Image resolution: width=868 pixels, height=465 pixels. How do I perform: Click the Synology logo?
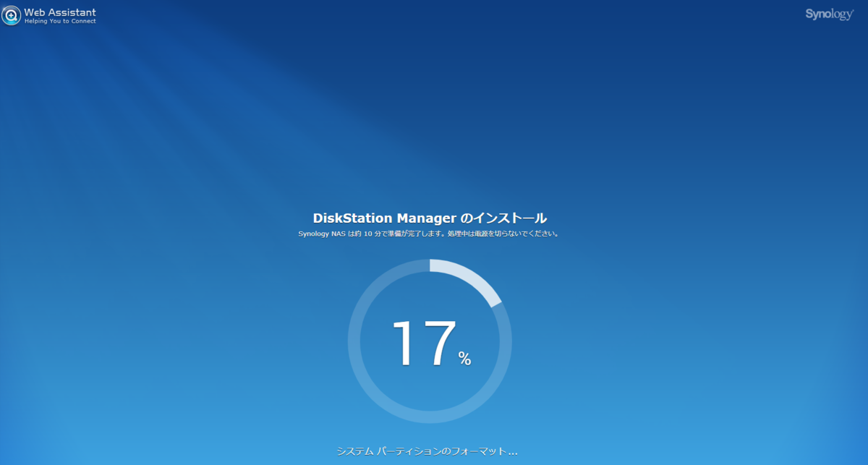829,14
